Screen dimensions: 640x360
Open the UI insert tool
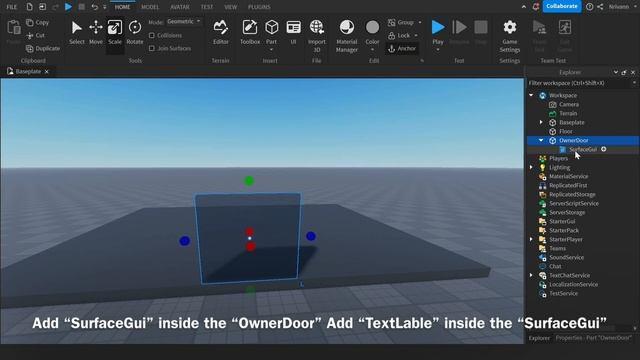[293, 32]
